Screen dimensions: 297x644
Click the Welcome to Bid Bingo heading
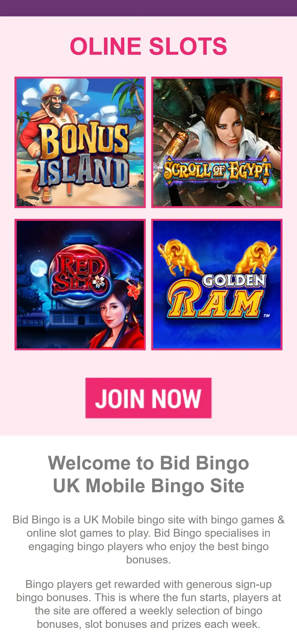click(x=148, y=474)
